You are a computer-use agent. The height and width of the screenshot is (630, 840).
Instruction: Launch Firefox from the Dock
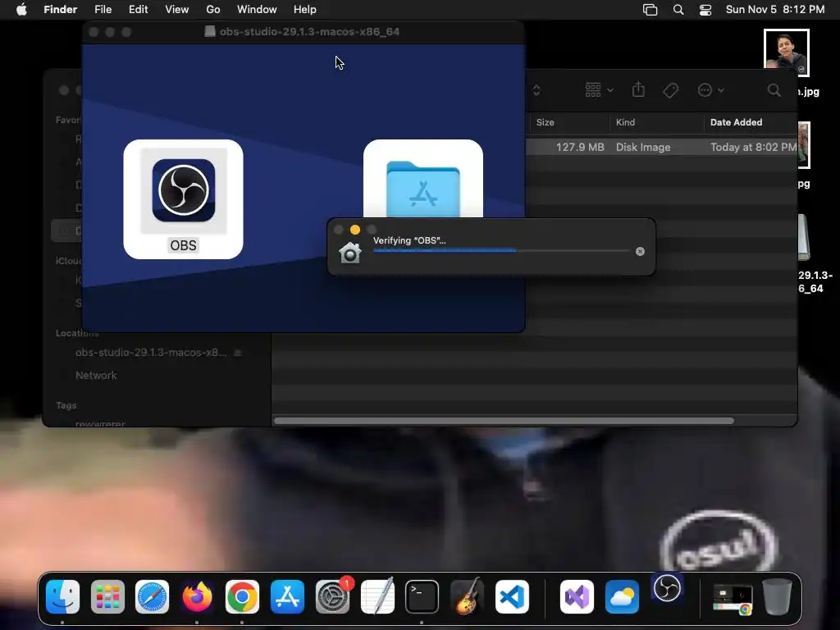pos(197,597)
